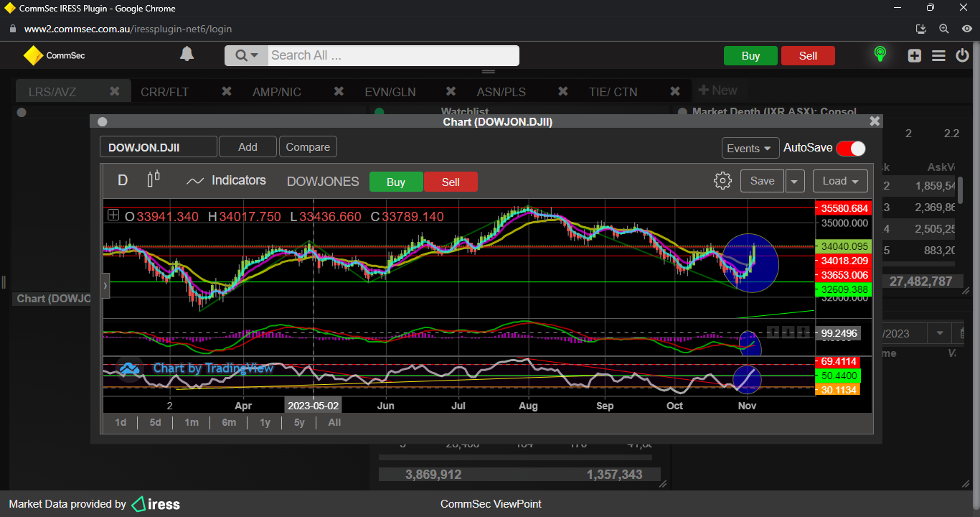Focus the Search All field

coord(393,55)
